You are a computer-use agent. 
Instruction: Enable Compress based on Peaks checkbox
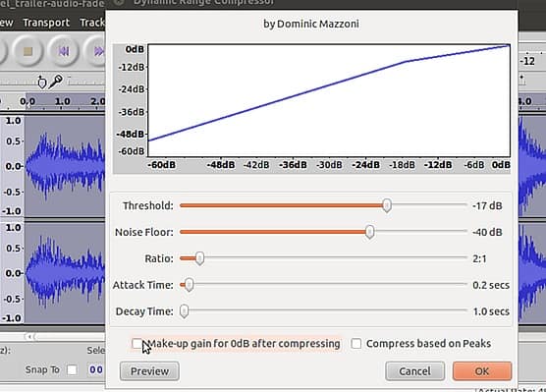click(355, 344)
